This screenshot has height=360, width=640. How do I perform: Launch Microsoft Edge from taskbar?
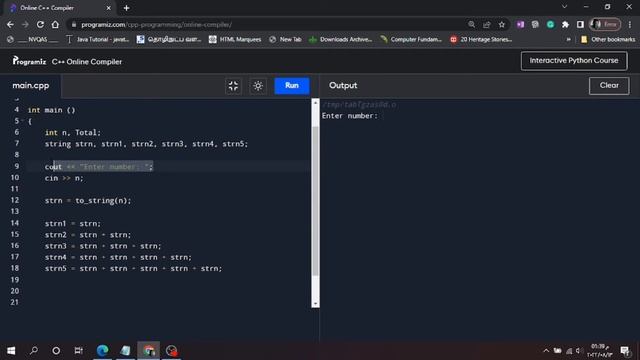[x=102, y=351]
